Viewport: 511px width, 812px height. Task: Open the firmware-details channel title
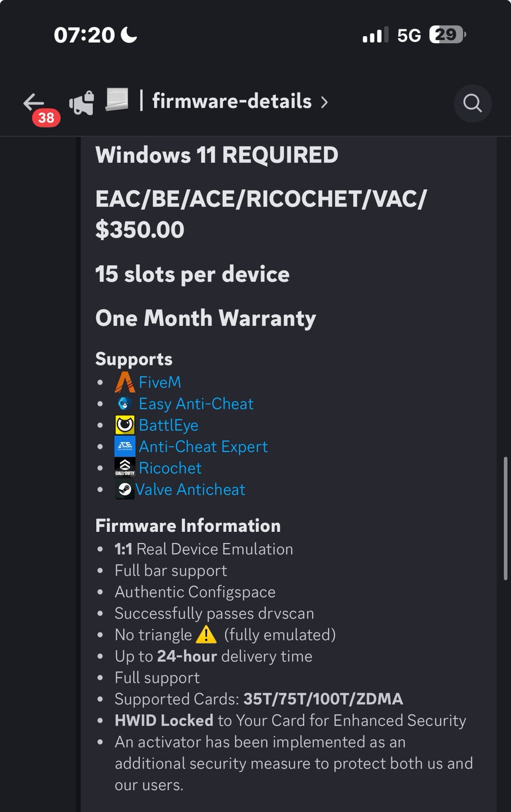click(x=232, y=101)
